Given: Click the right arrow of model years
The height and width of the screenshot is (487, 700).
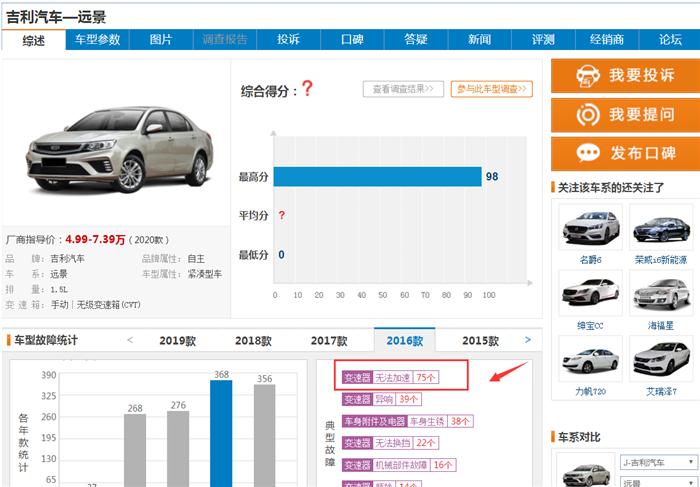Looking at the screenshot, I should (x=528, y=340).
